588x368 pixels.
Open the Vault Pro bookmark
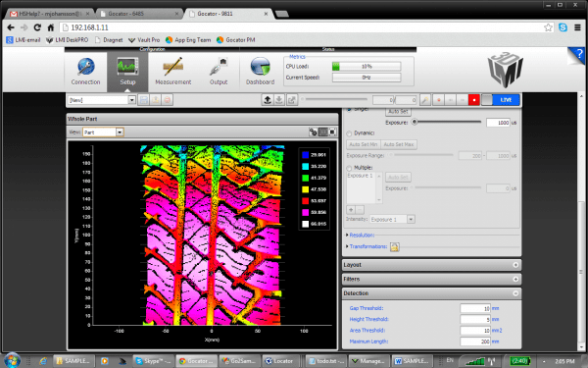144,40
